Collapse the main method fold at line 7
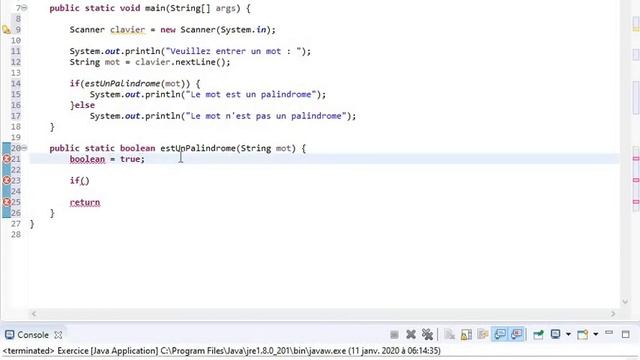 [24, 8]
